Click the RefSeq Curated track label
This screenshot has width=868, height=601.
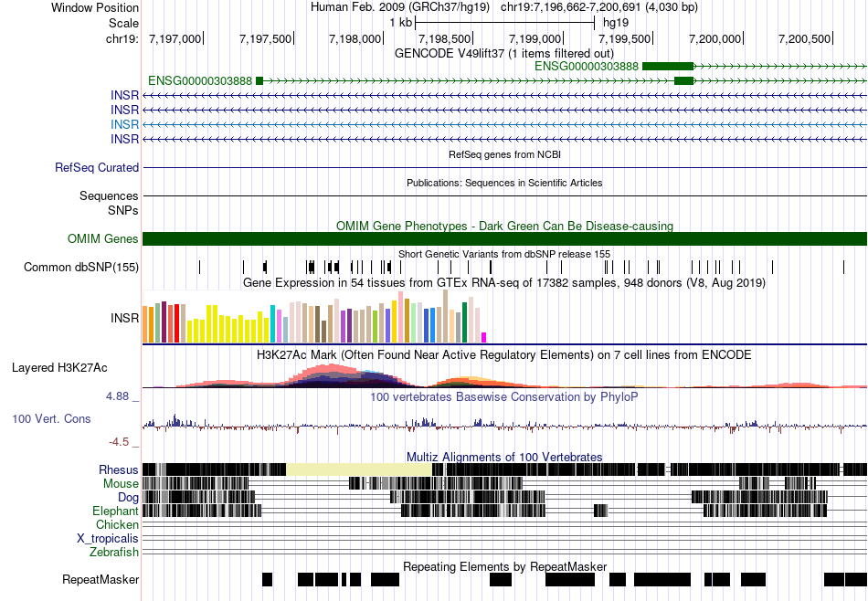pyautogui.click(x=97, y=167)
